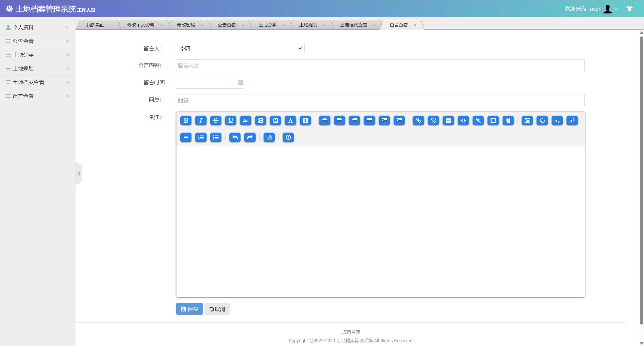
Task: Switch to the 我的桌面 tab
Action: [x=95, y=25]
